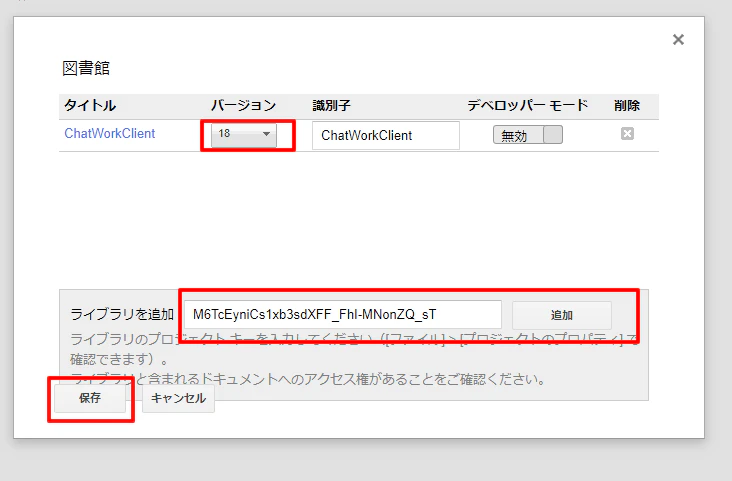Delete the ChatWorkClient library row

627,134
